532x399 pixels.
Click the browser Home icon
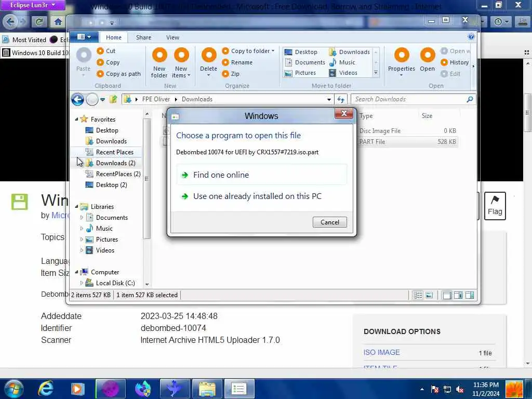coord(58,22)
